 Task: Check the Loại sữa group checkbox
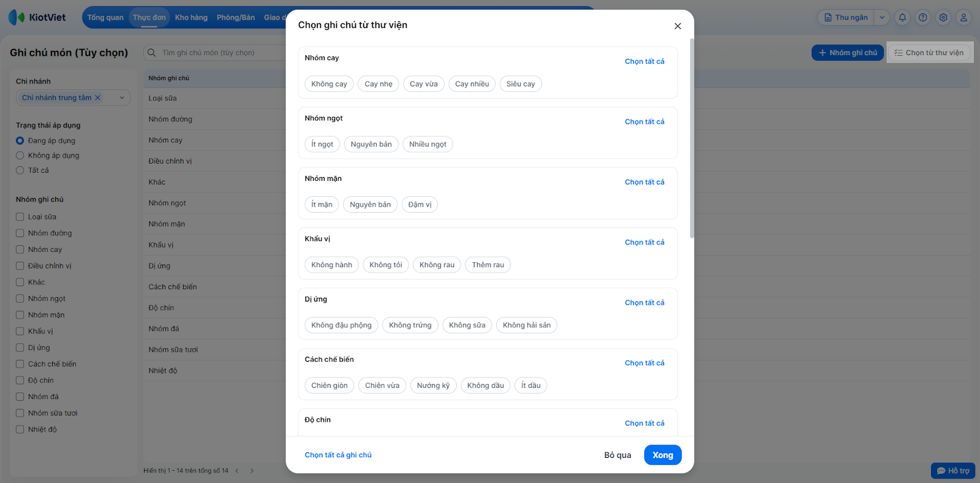20,217
